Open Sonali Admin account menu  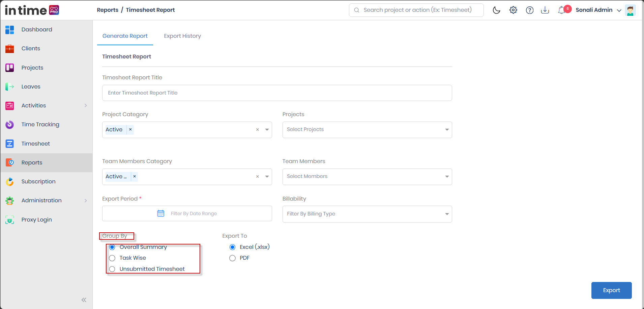coord(598,10)
